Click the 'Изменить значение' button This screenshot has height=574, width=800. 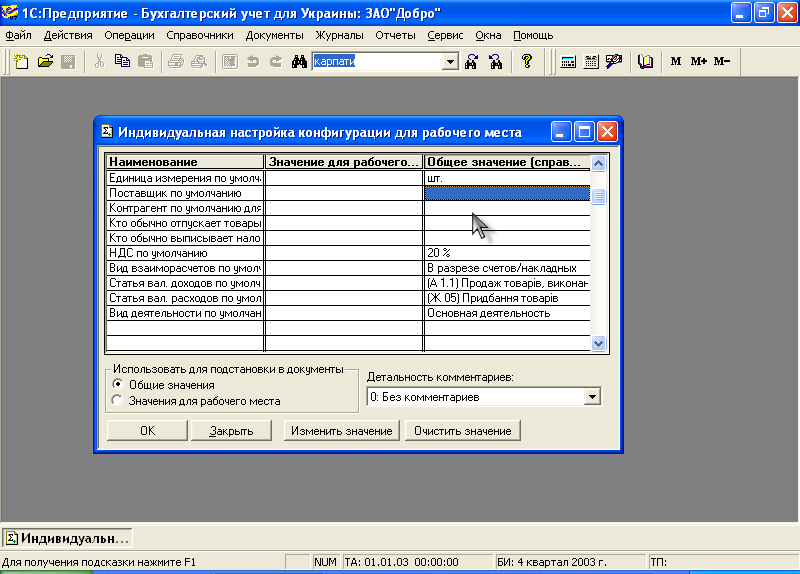tap(341, 431)
